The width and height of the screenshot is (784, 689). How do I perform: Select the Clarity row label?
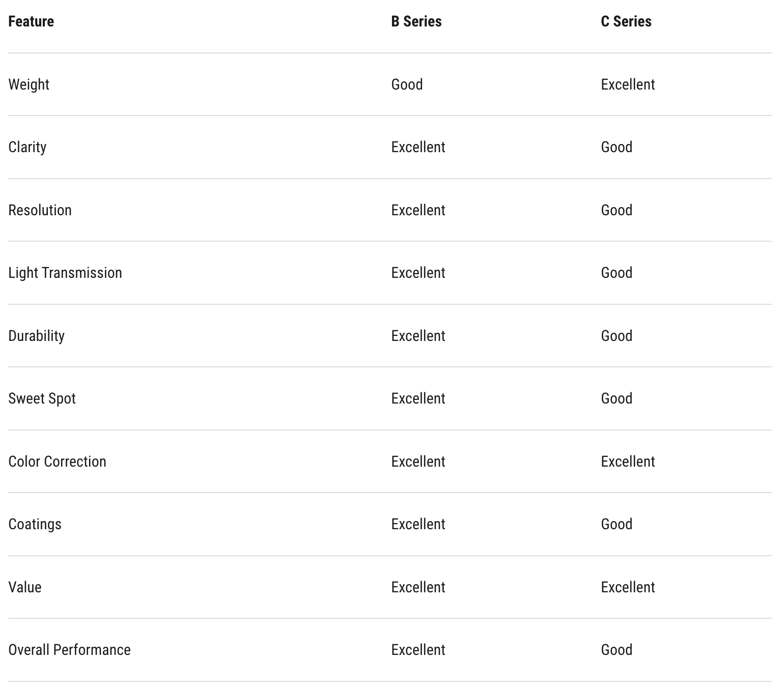[27, 147]
